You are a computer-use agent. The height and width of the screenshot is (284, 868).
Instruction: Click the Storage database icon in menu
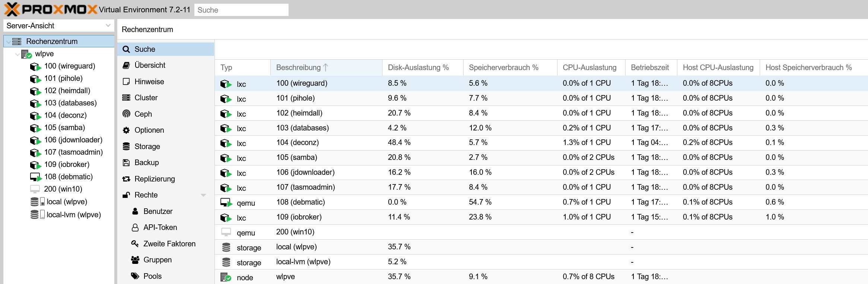tap(126, 146)
